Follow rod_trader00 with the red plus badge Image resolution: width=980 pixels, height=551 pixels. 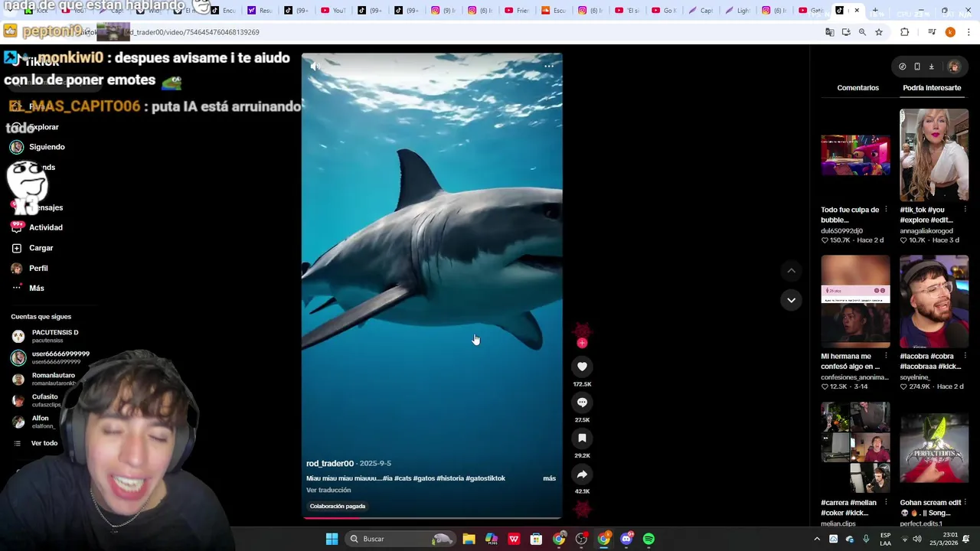click(582, 344)
